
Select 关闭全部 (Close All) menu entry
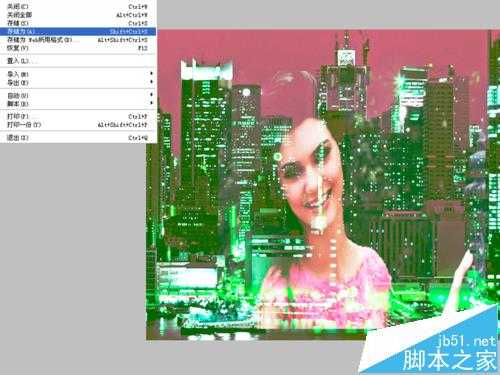[x=78, y=15]
